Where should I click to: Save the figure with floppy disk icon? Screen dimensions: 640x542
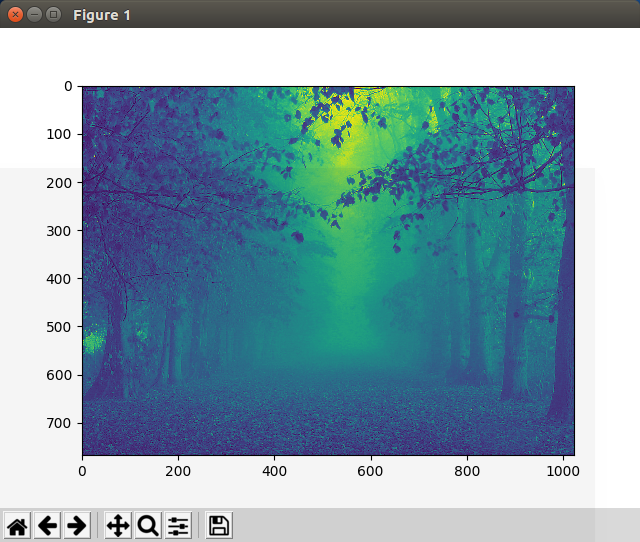coord(219,525)
